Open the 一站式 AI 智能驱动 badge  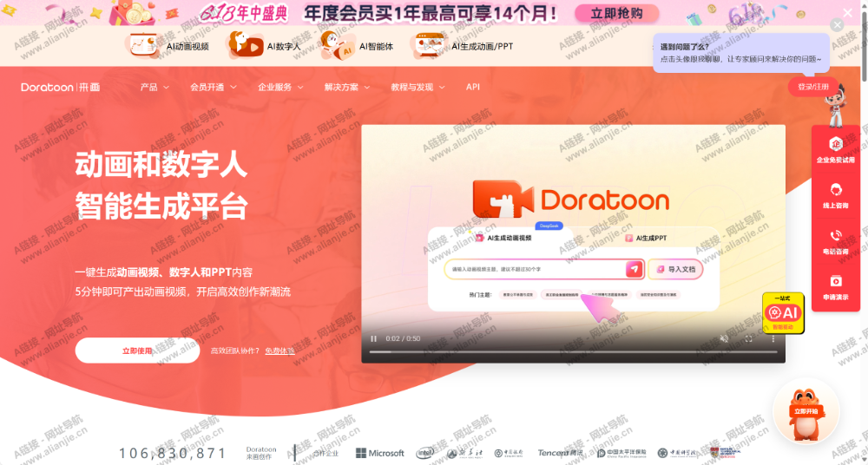tap(783, 313)
